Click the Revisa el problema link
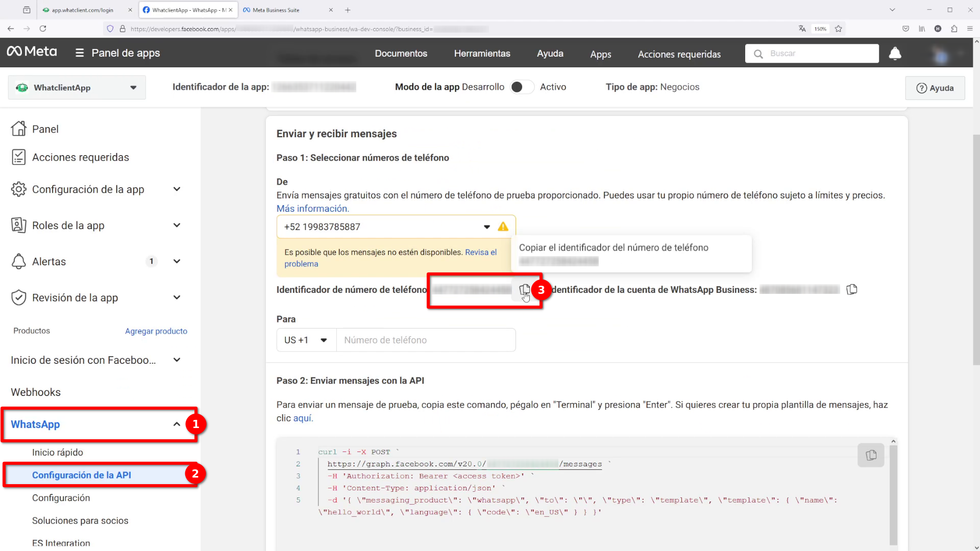This screenshot has height=551, width=980. click(390, 258)
